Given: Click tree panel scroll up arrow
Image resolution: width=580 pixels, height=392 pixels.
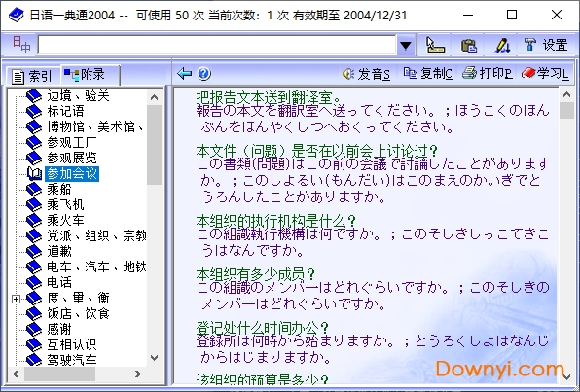Looking at the screenshot, I should 155,97.
